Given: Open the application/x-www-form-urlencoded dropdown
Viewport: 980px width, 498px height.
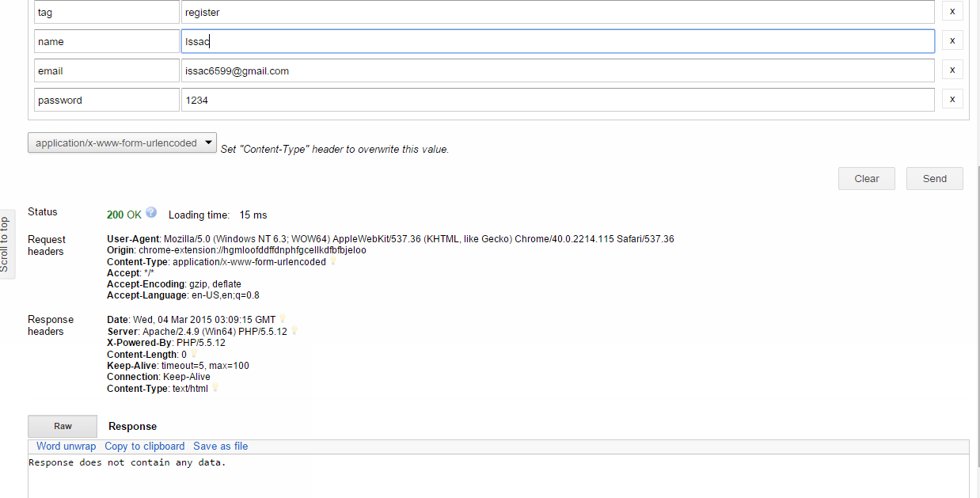Looking at the screenshot, I should (122, 143).
